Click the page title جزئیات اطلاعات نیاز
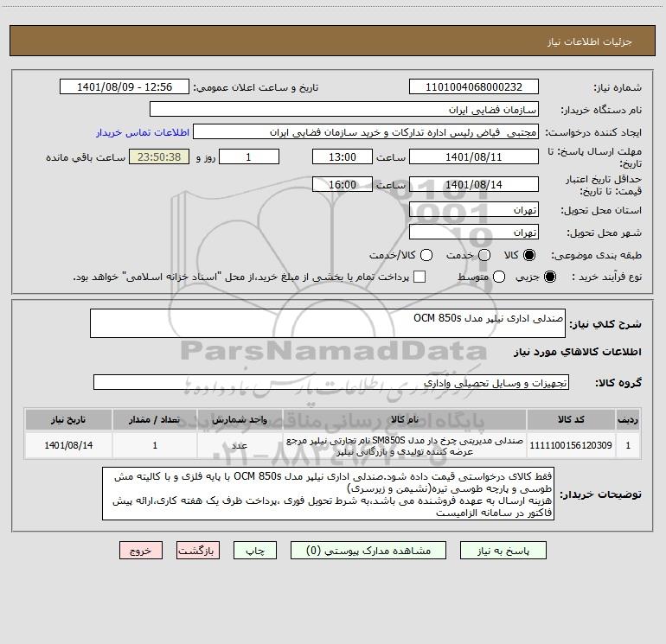 590,41
